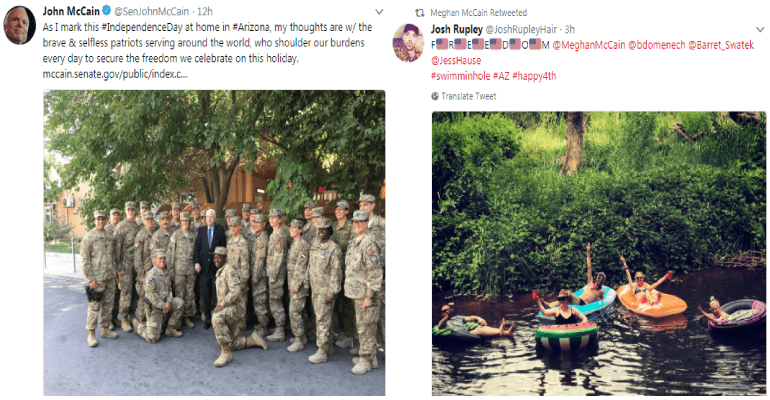Open Josh Rupley's profile picture

pos(408,42)
